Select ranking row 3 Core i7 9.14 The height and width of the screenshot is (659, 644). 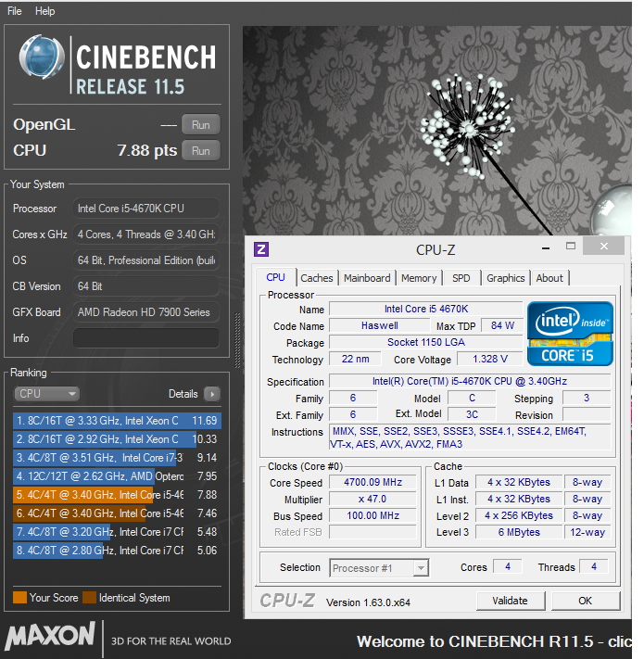pyautogui.click(x=117, y=458)
